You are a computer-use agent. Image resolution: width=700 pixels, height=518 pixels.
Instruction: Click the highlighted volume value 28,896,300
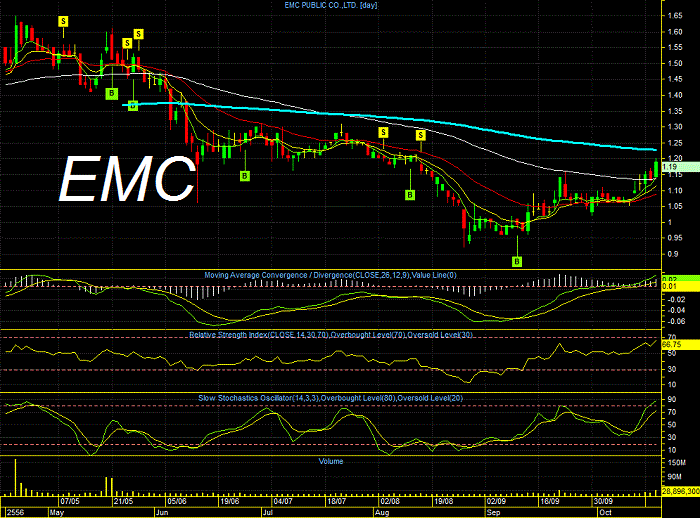pyautogui.click(x=680, y=491)
